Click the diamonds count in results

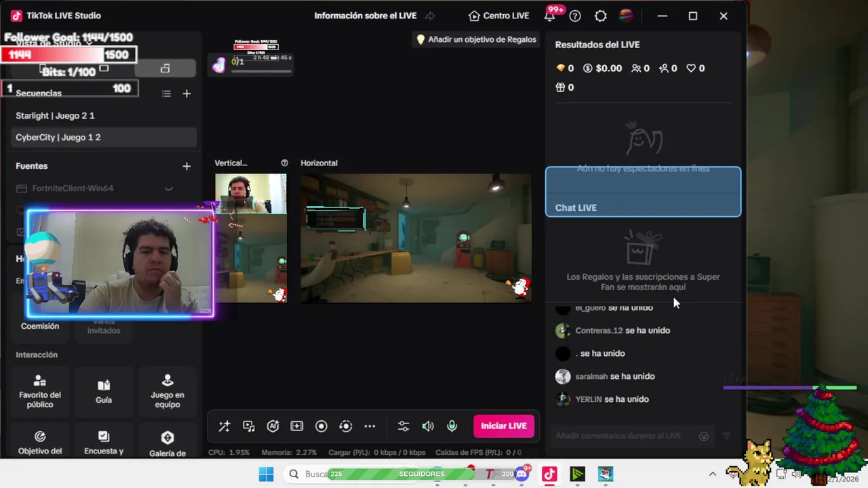point(565,68)
